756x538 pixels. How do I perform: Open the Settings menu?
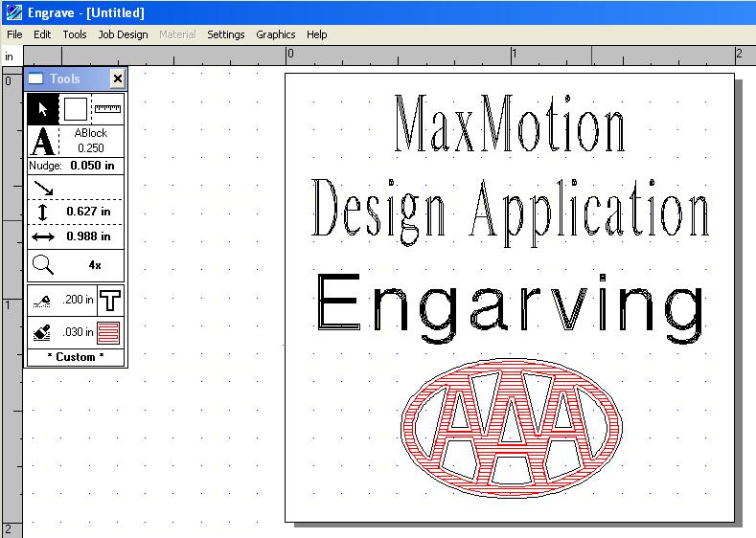click(225, 34)
